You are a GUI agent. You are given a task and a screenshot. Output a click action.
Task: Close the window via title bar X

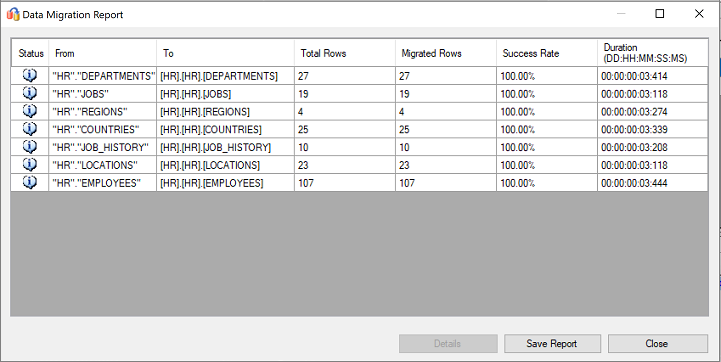(x=699, y=14)
